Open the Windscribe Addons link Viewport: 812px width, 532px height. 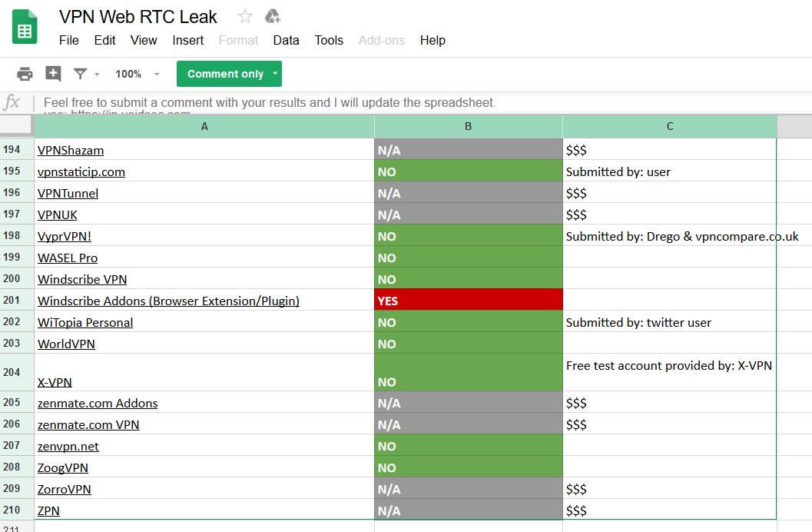(168, 301)
